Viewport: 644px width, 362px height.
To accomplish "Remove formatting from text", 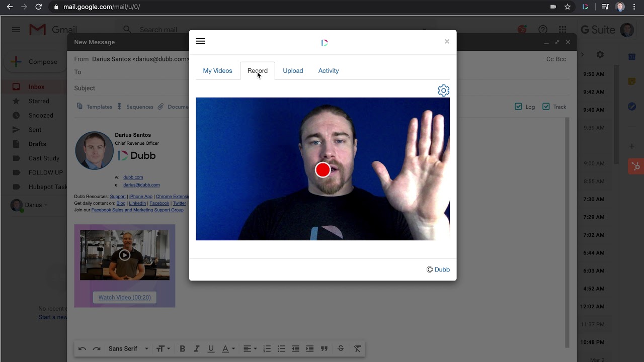I will 357,349.
